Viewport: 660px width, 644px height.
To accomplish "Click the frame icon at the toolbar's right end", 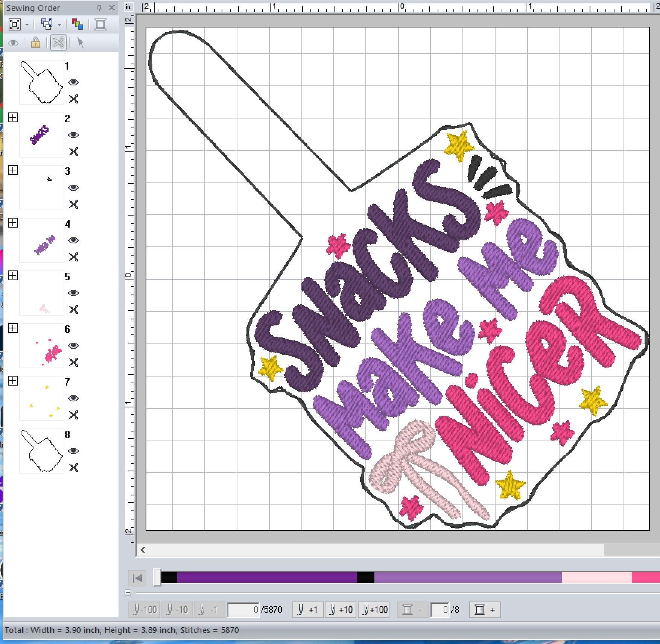I will [100, 25].
